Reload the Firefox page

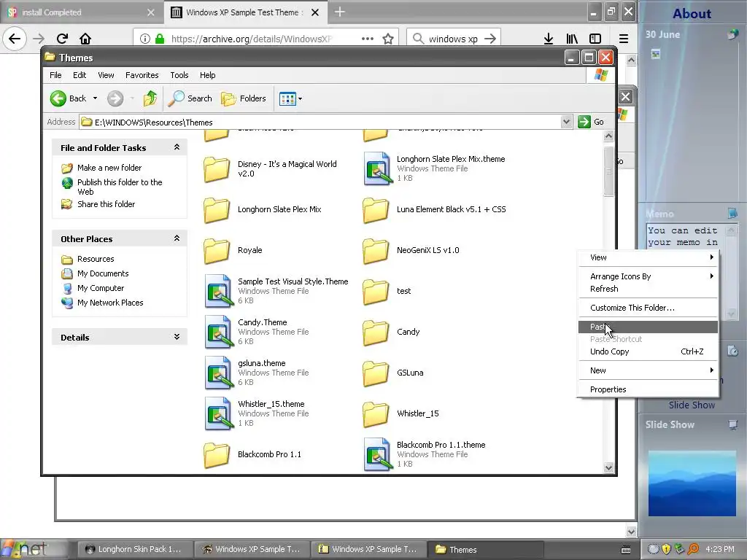coord(62,39)
